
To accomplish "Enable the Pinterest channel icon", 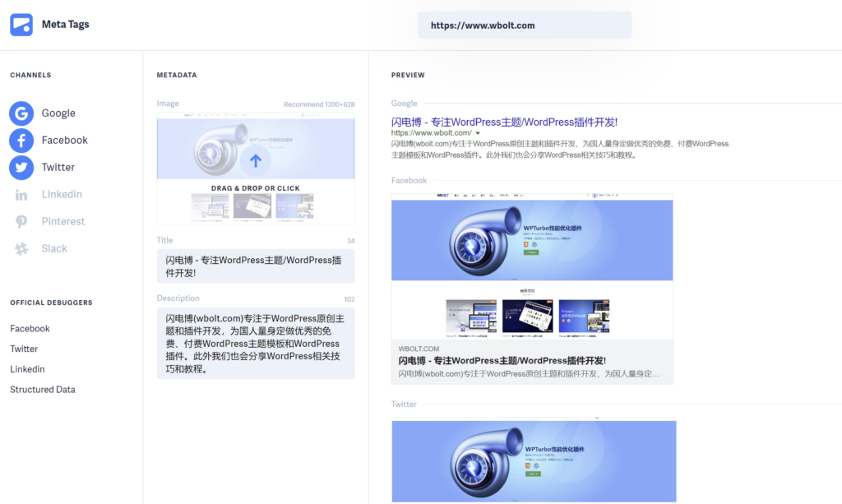I will (21, 222).
